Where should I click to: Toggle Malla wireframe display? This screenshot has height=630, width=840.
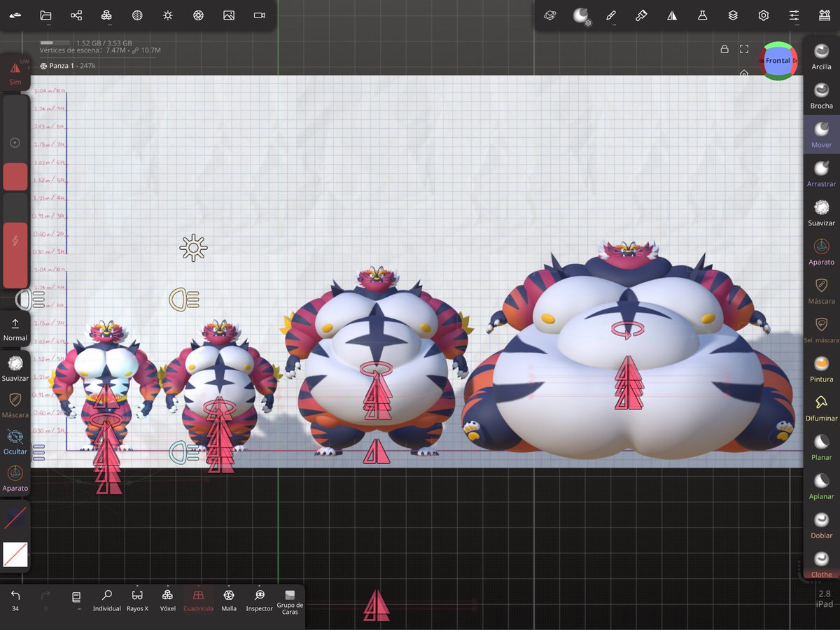coord(229,600)
